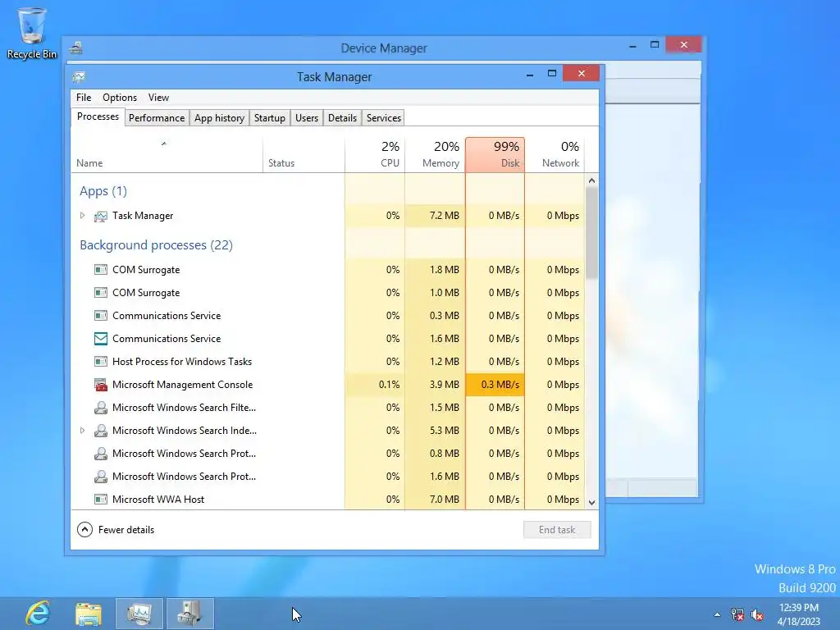
Task: Click the taskbar clock showing 12:39 PM
Action: pos(799,614)
